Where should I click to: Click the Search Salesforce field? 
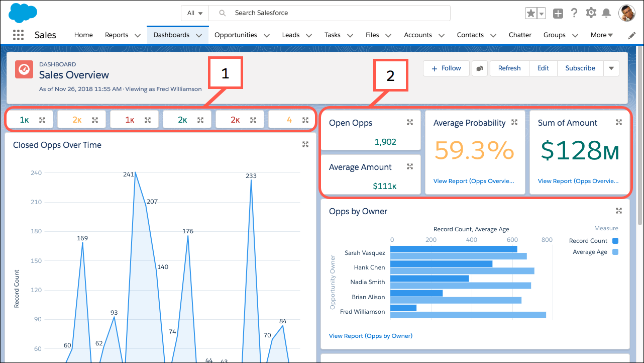pos(330,13)
